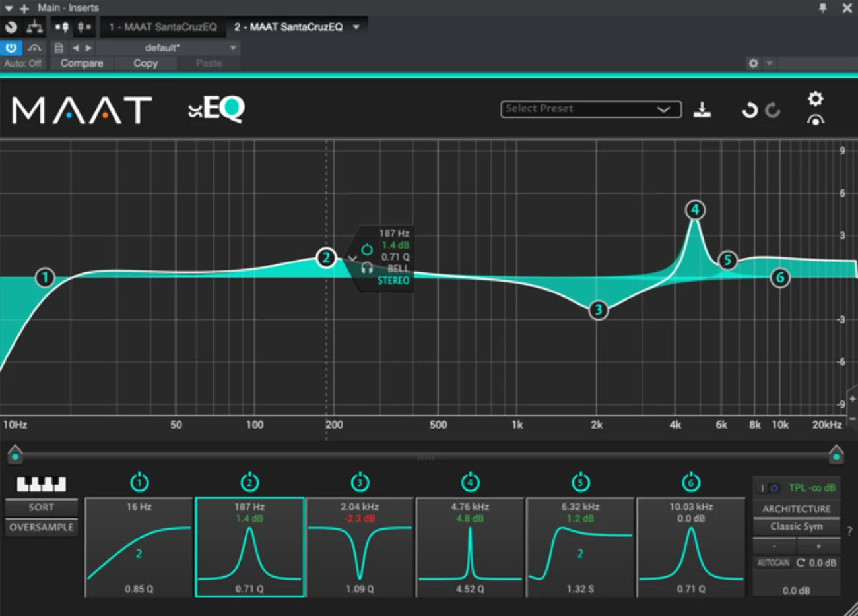Open the arrow next to host options gear
Image resolution: width=858 pixels, height=616 pixels.
coord(769,63)
